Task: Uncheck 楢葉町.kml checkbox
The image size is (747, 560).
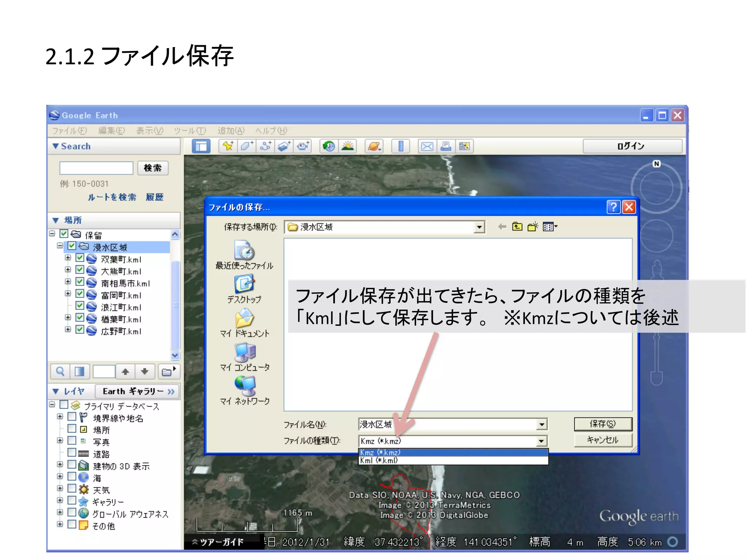Action: coord(80,318)
